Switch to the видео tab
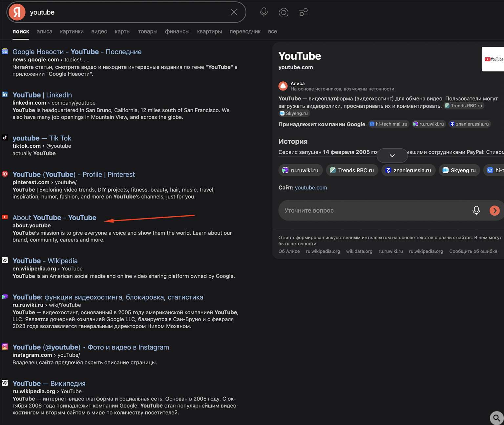 [99, 32]
